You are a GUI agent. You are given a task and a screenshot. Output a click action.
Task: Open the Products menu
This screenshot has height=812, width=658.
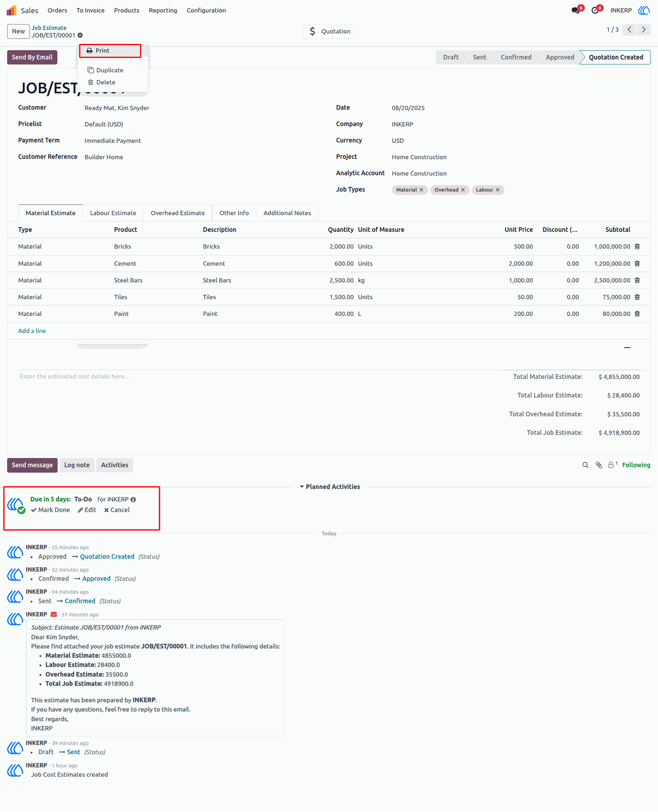point(126,10)
